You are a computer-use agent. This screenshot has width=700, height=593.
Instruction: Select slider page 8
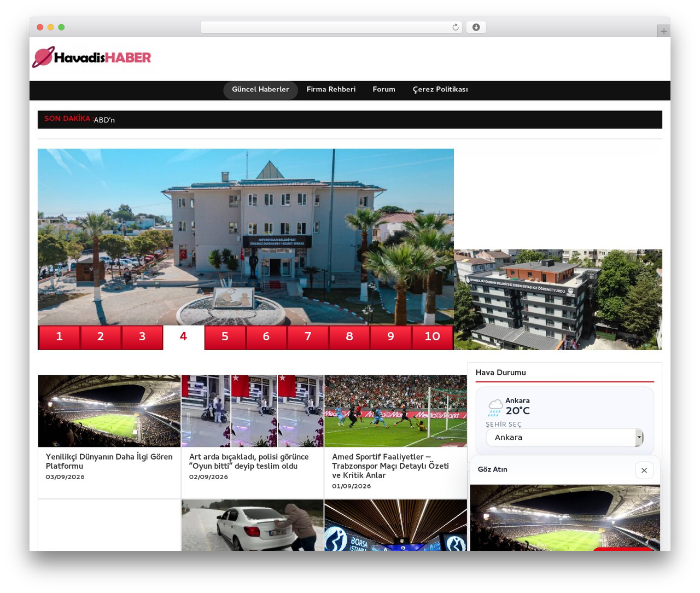349,337
